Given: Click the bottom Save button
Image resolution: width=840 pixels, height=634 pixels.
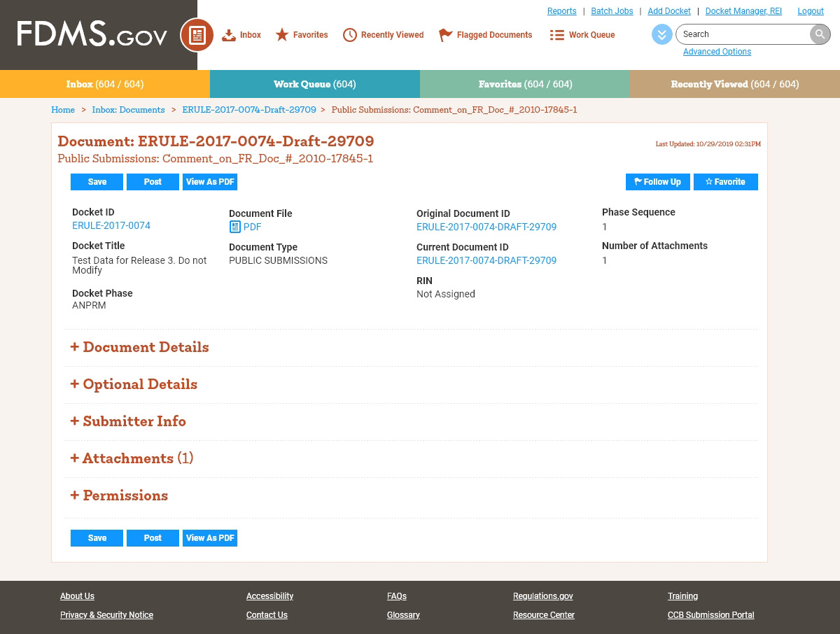Looking at the screenshot, I should click(x=97, y=538).
